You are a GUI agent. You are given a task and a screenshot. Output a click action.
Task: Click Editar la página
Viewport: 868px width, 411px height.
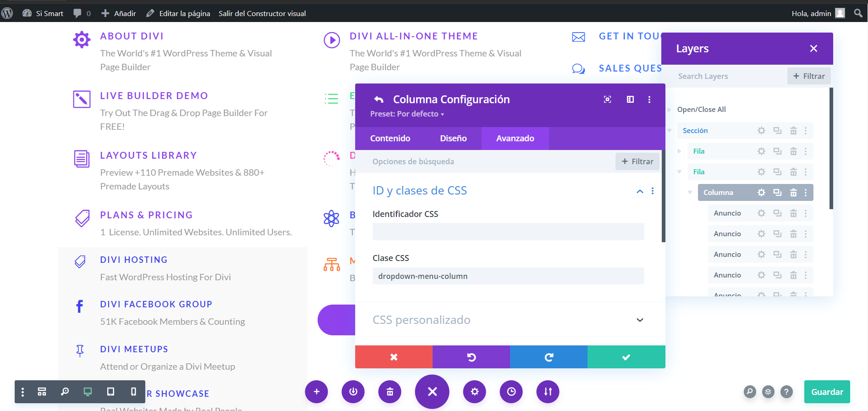point(178,13)
